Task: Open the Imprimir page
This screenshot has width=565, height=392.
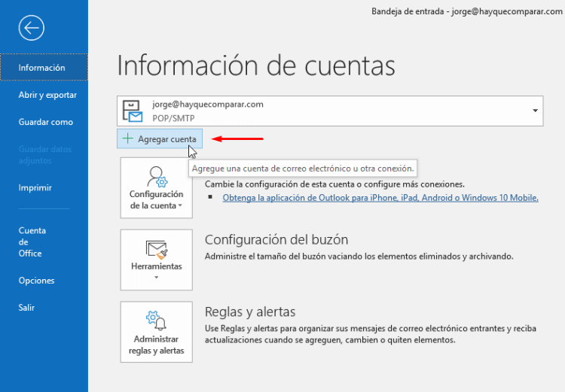Action: (35, 187)
